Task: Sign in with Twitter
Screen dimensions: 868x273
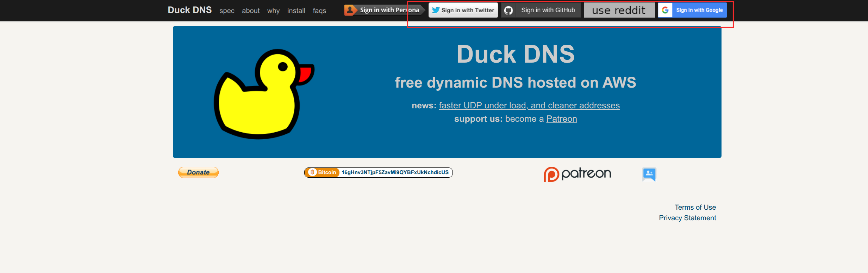Action: click(463, 10)
